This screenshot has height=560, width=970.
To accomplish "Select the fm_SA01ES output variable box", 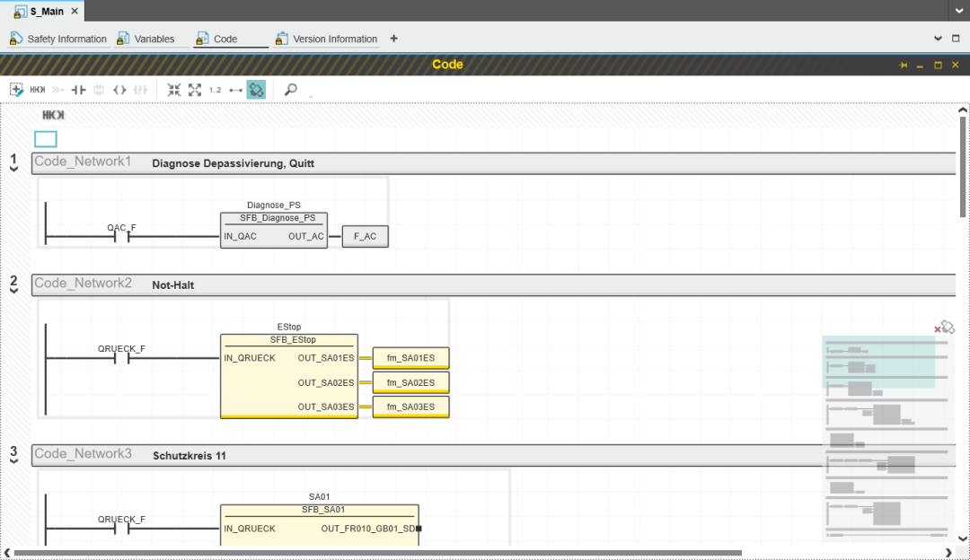I will (x=410, y=358).
